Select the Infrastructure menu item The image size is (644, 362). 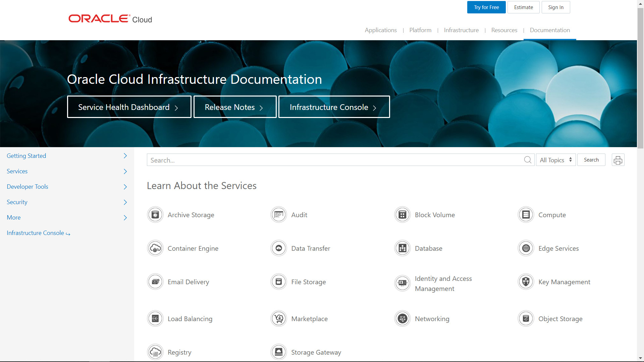click(x=461, y=30)
